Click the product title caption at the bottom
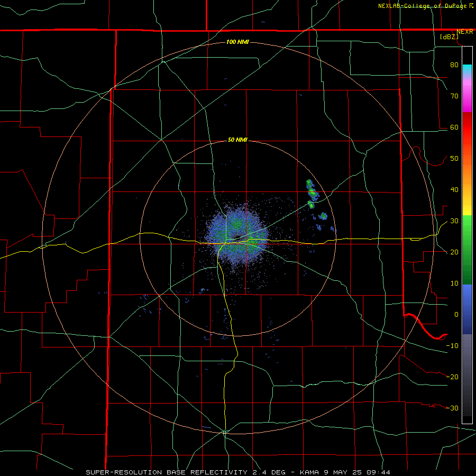The height and width of the screenshot is (476, 476). (237, 472)
